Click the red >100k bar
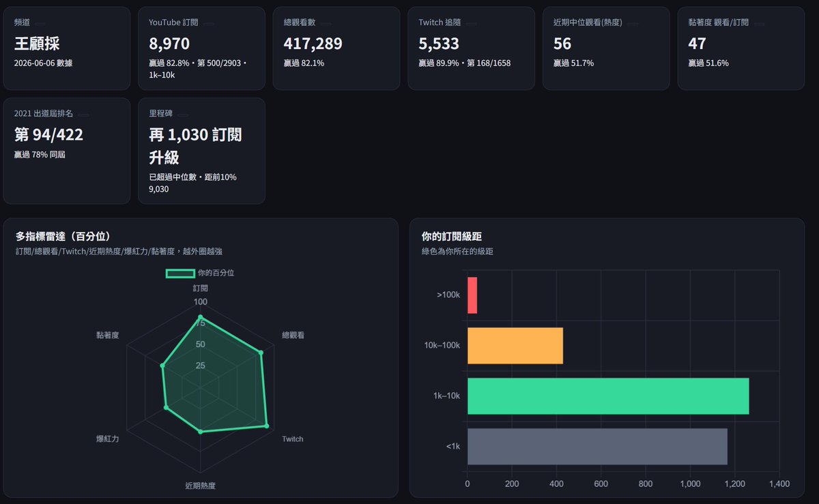Image resolution: width=819 pixels, height=504 pixels. click(x=472, y=295)
